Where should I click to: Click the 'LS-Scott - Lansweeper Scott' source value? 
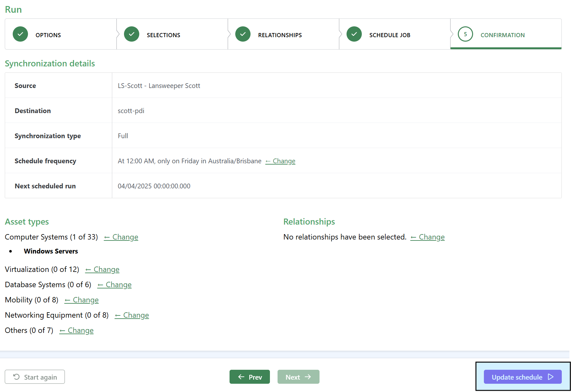(x=159, y=86)
